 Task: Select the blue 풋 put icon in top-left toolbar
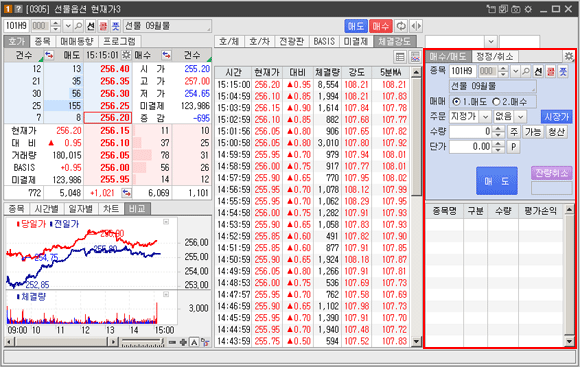[x=116, y=26]
